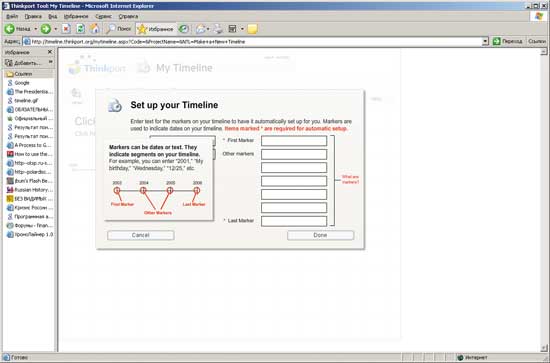Open The Presidentia... favorite
The width and height of the screenshot is (550, 363).
pos(30,92)
